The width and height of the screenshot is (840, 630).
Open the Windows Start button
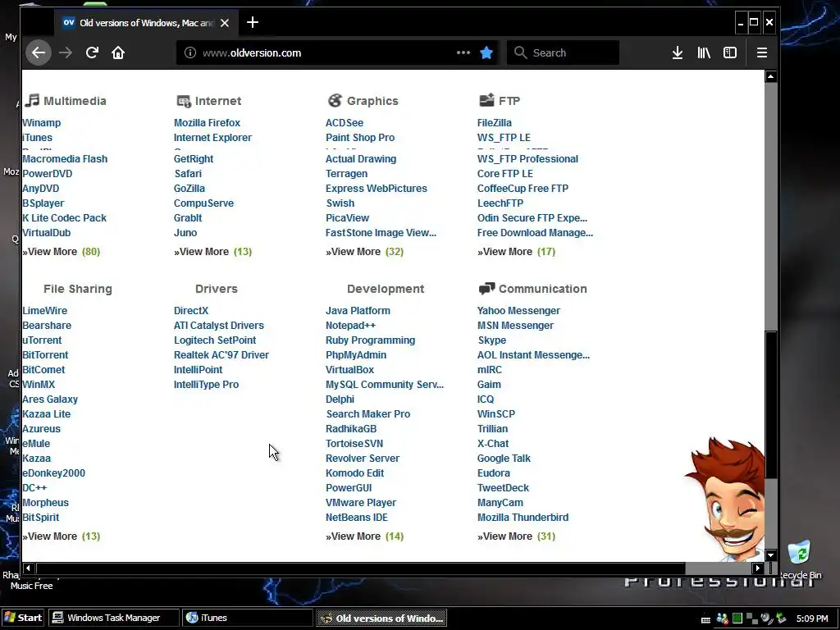click(x=23, y=618)
